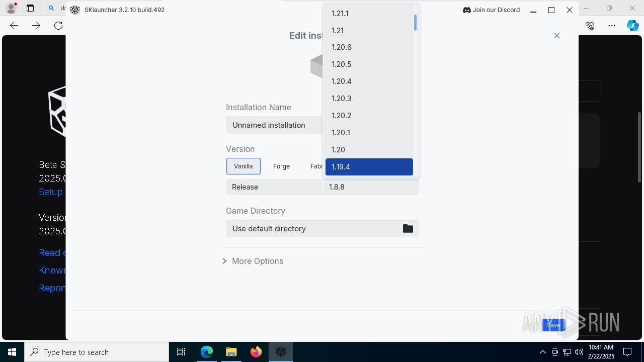Click the taskbar search box

tap(97, 352)
